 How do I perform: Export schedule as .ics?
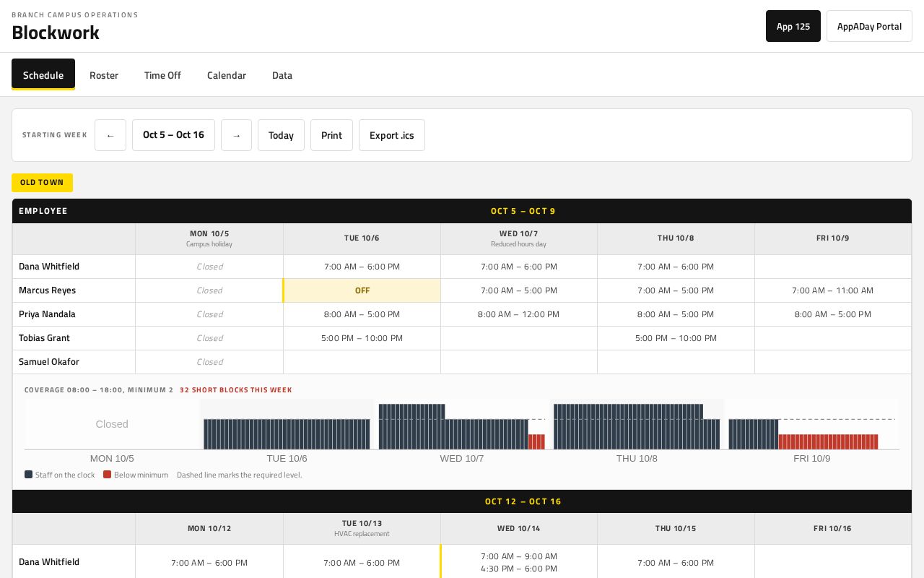pos(392,135)
